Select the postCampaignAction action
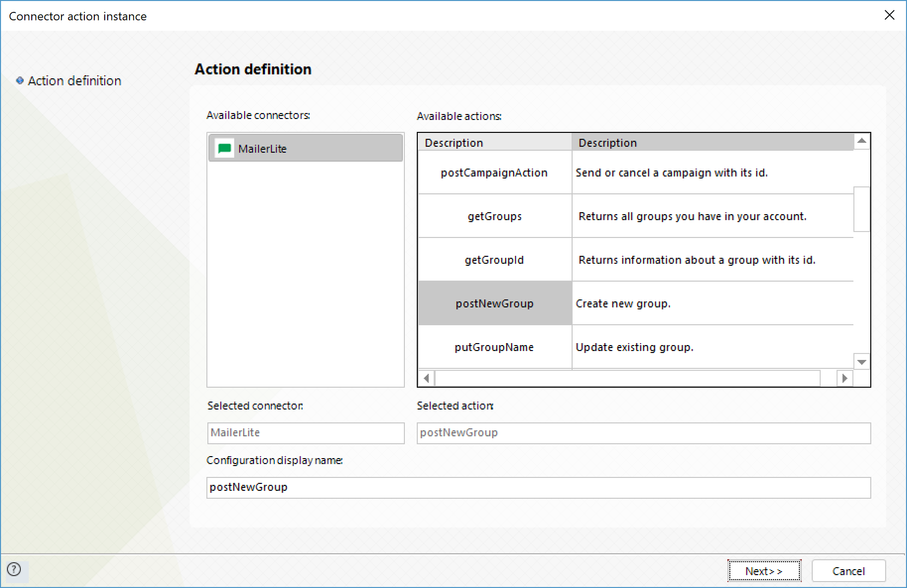Viewport: 907px width, 588px height. point(495,173)
